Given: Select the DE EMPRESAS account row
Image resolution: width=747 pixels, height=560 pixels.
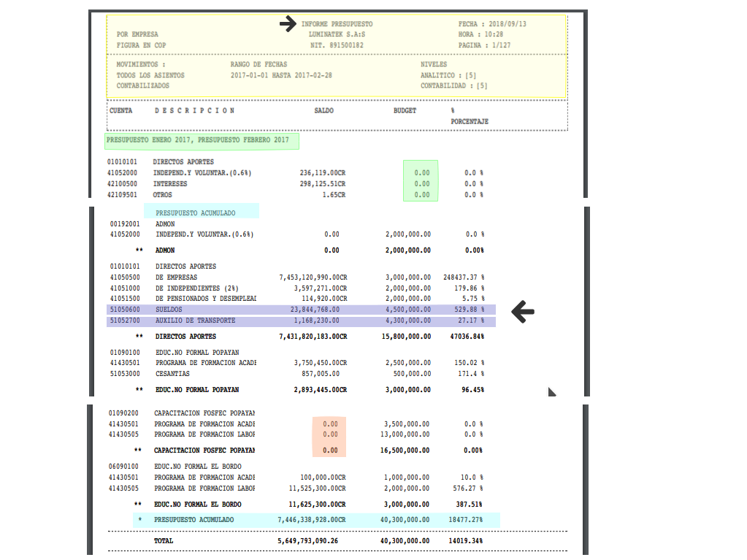Looking at the screenshot, I should coord(301,277).
